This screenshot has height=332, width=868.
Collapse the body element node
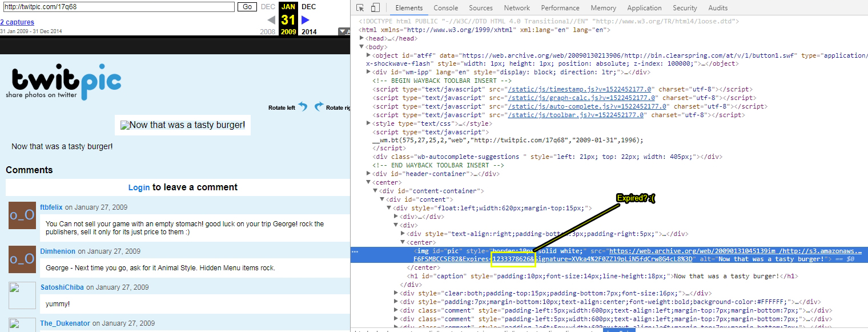point(362,47)
